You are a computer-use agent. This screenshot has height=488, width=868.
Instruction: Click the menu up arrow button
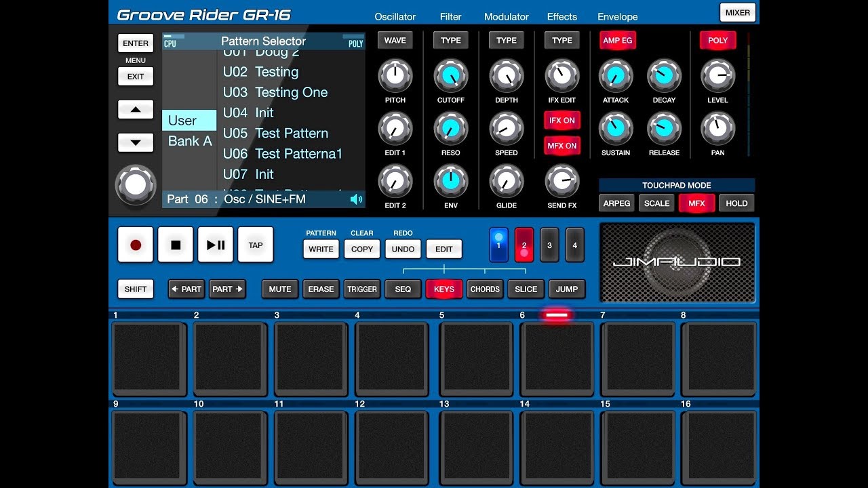point(136,109)
